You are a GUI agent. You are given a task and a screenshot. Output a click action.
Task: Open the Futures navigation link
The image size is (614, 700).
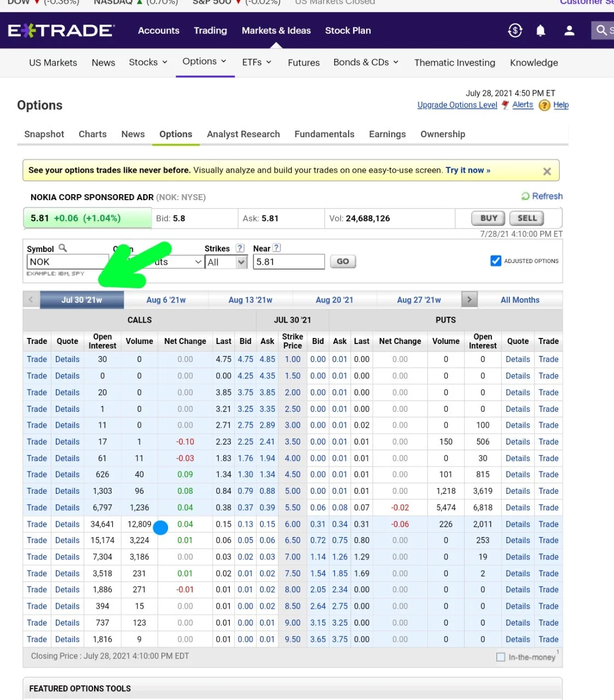304,62
